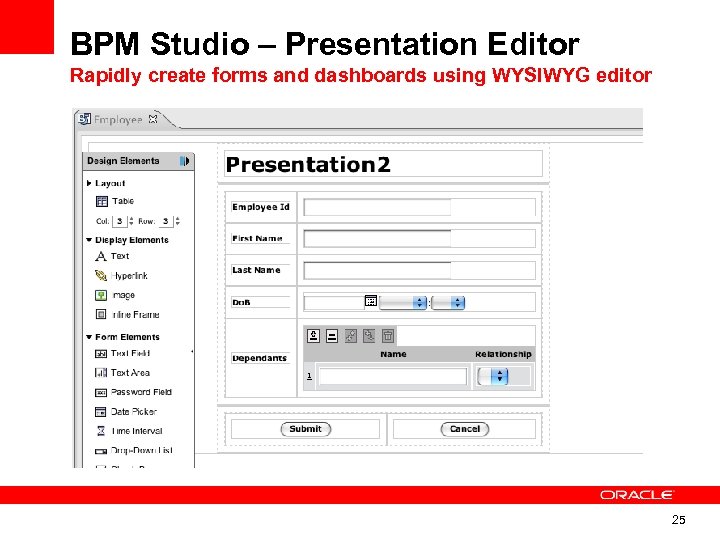Select the Last Name label
The height and width of the screenshot is (540, 720).
[x=256, y=270]
